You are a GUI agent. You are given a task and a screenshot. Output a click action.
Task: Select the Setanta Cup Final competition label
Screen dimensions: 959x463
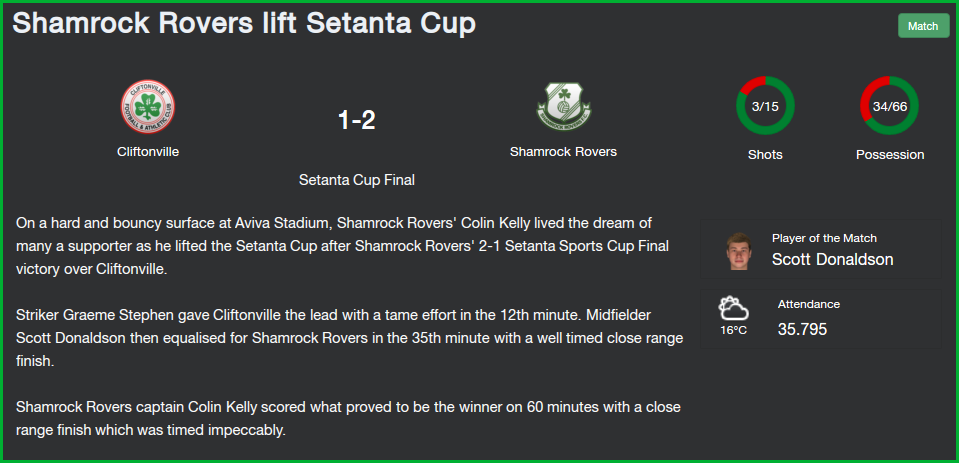356,180
